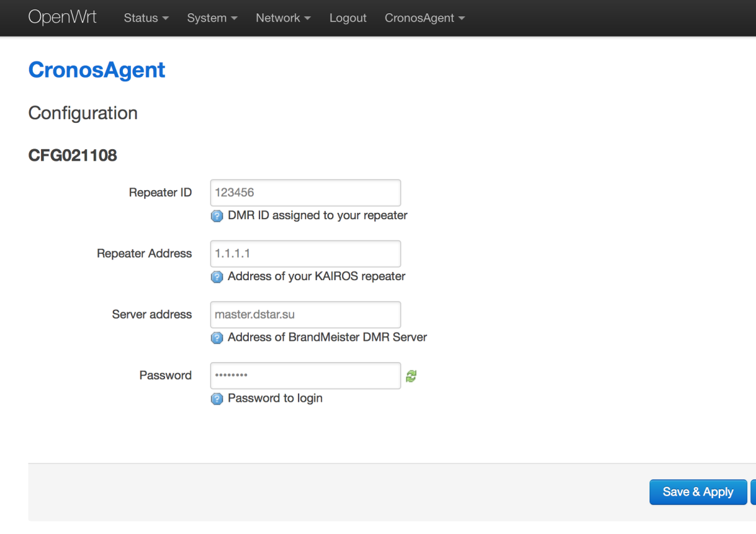Click into the Repeater Address text box
Screen dimensions: 756x534
coord(306,254)
